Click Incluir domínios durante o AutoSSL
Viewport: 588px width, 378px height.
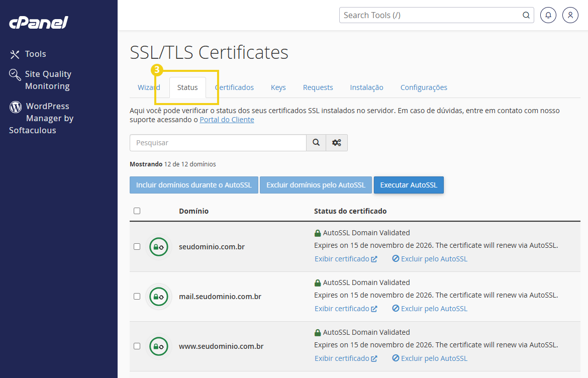click(x=194, y=185)
